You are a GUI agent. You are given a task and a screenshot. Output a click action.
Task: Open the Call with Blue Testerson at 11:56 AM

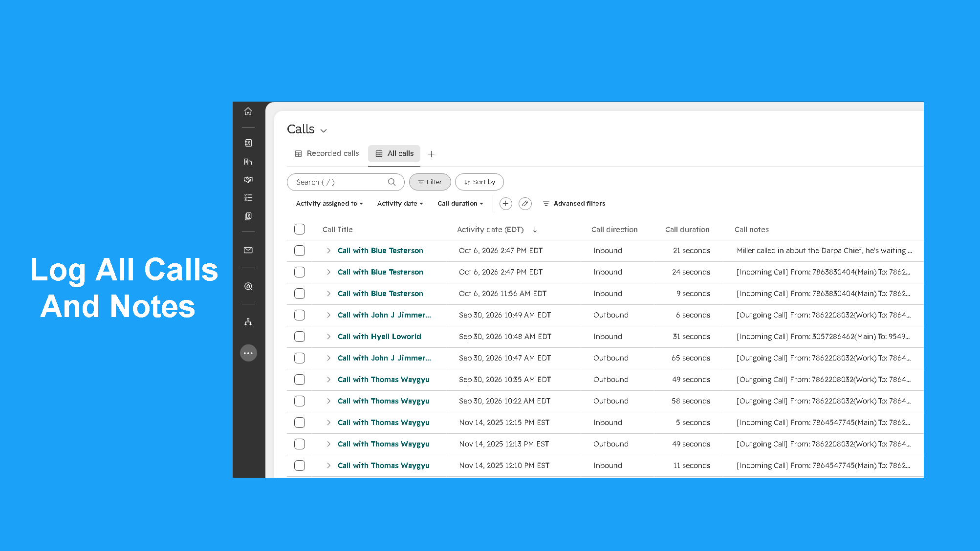(x=380, y=294)
